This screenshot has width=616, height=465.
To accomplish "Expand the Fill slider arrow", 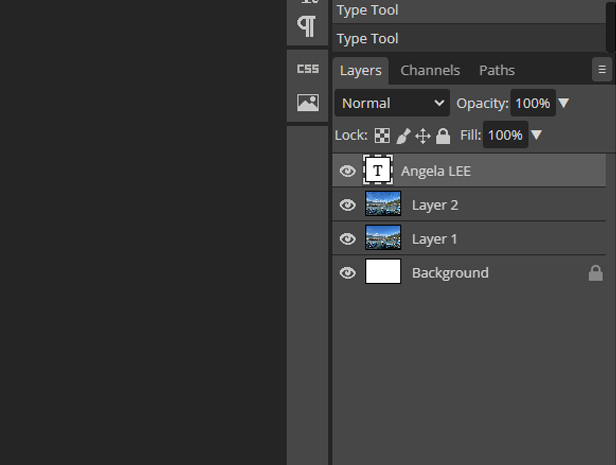I will pos(537,135).
